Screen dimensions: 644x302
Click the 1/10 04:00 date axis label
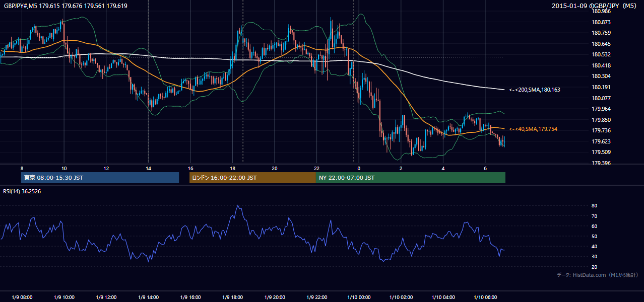click(443, 297)
